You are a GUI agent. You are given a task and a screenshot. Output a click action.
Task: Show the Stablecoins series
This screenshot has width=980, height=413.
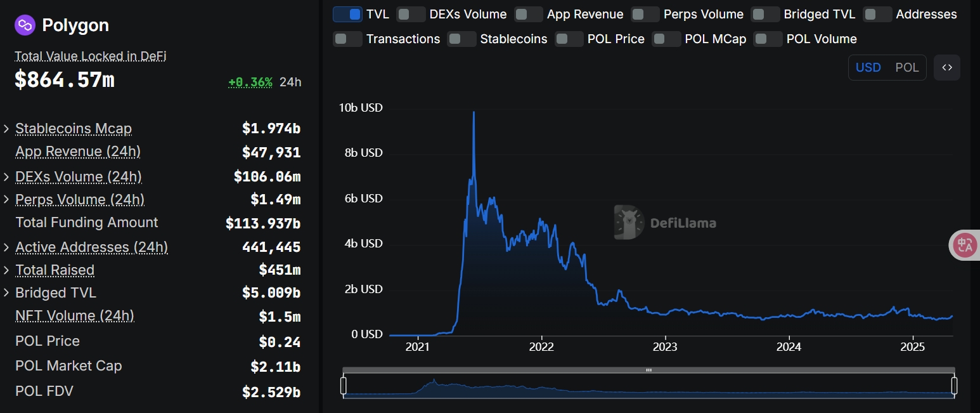[x=461, y=39]
